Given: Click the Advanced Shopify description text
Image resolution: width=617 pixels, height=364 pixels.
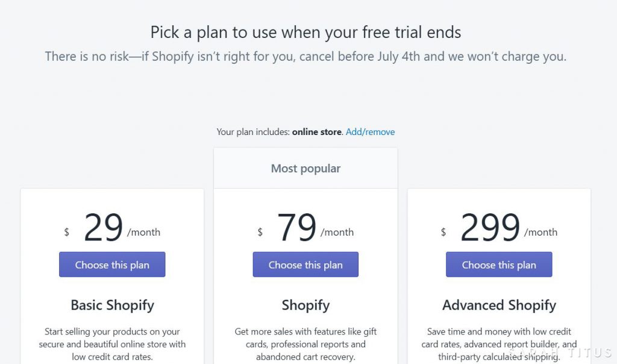Looking at the screenshot, I should tap(499, 344).
